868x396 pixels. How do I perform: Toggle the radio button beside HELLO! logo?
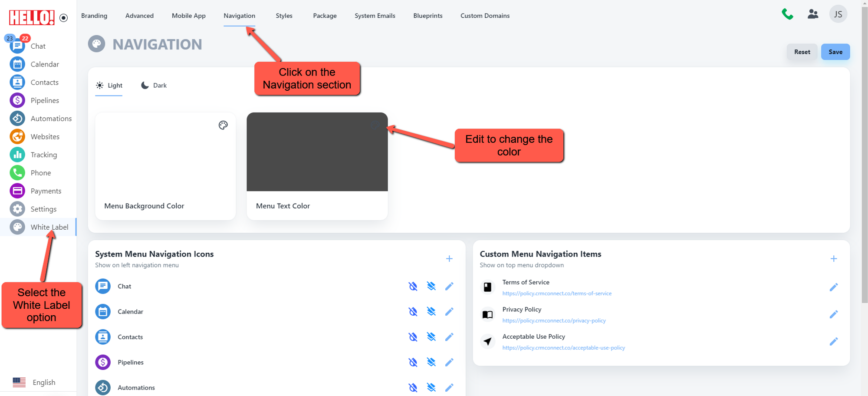coord(64,18)
